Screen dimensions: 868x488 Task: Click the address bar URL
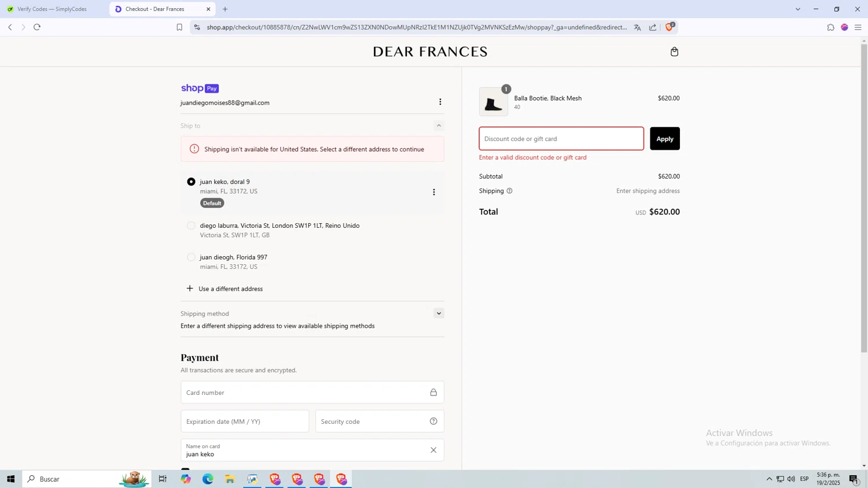[x=417, y=27]
